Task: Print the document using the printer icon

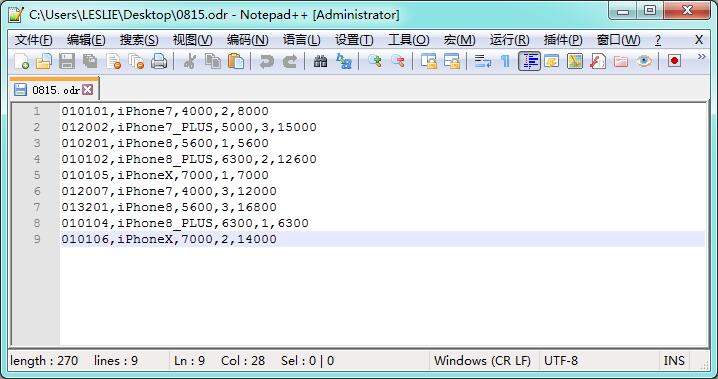Action: pyautogui.click(x=159, y=61)
